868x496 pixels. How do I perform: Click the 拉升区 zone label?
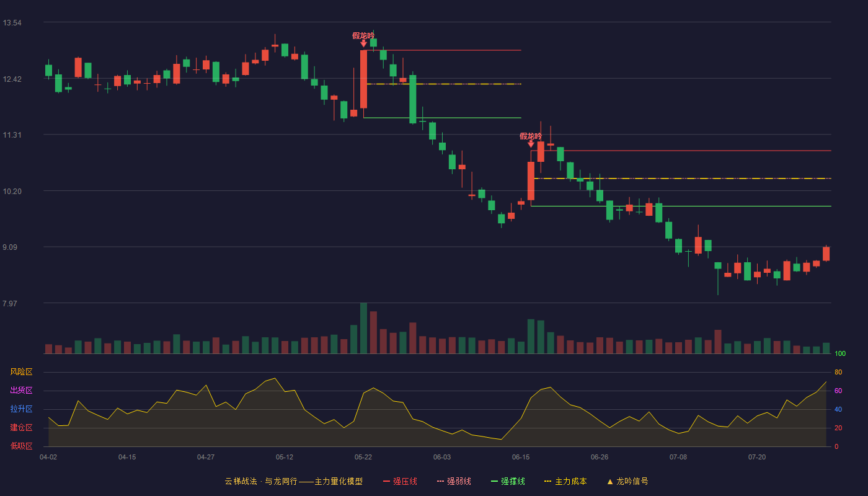click(21, 409)
